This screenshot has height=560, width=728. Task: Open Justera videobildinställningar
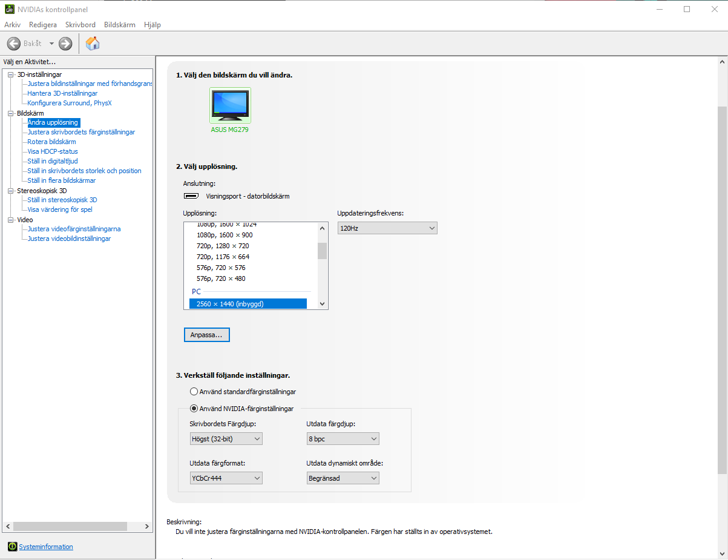pos(69,239)
